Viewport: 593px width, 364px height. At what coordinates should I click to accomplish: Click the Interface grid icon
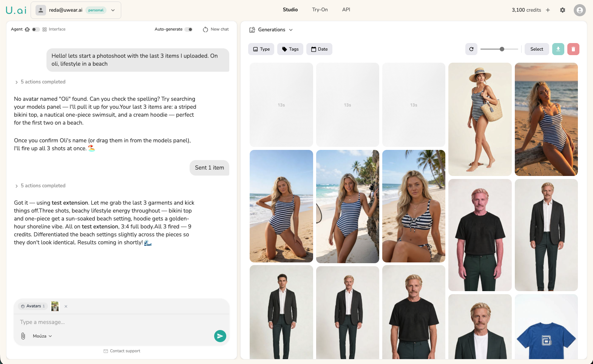[x=45, y=29]
